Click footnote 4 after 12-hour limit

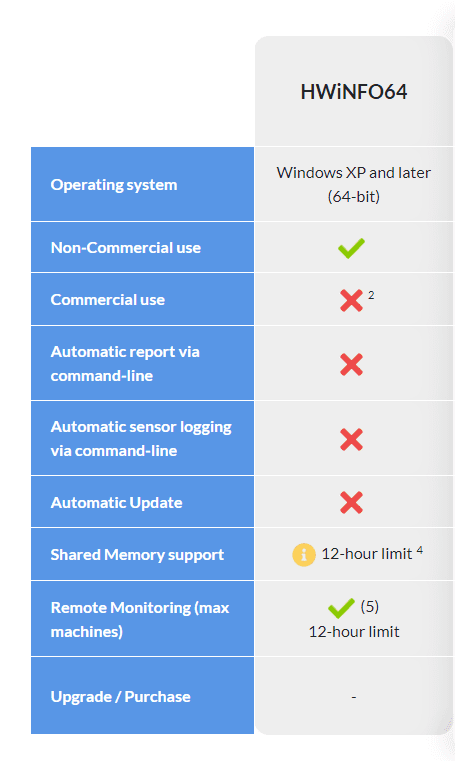pos(420,550)
